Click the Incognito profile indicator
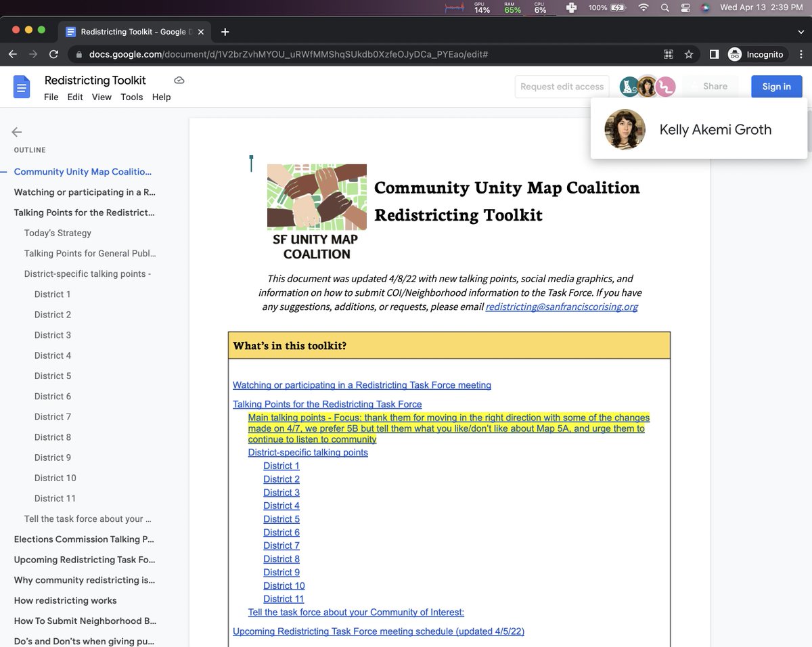The height and width of the screenshot is (647, 812). pos(757,54)
